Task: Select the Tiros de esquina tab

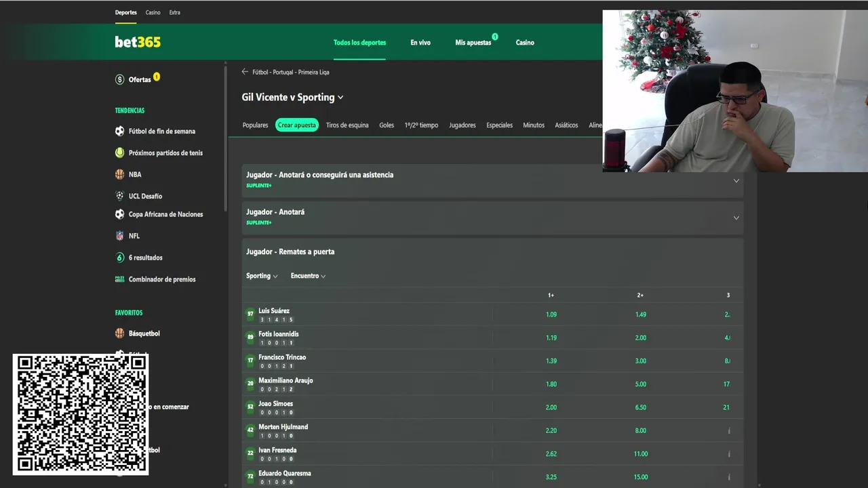Action: point(347,125)
